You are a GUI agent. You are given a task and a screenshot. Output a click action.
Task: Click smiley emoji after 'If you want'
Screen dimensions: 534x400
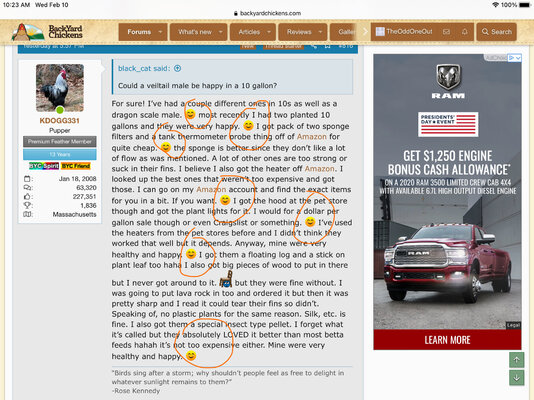(225, 200)
